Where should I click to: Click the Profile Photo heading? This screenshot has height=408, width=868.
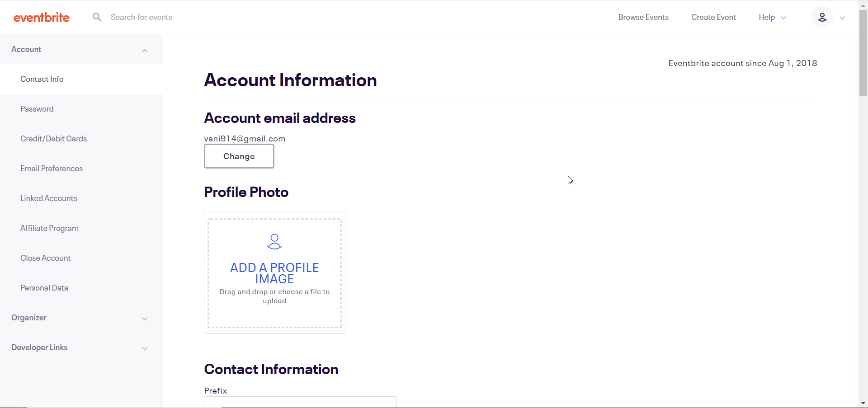pyautogui.click(x=246, y=192)
